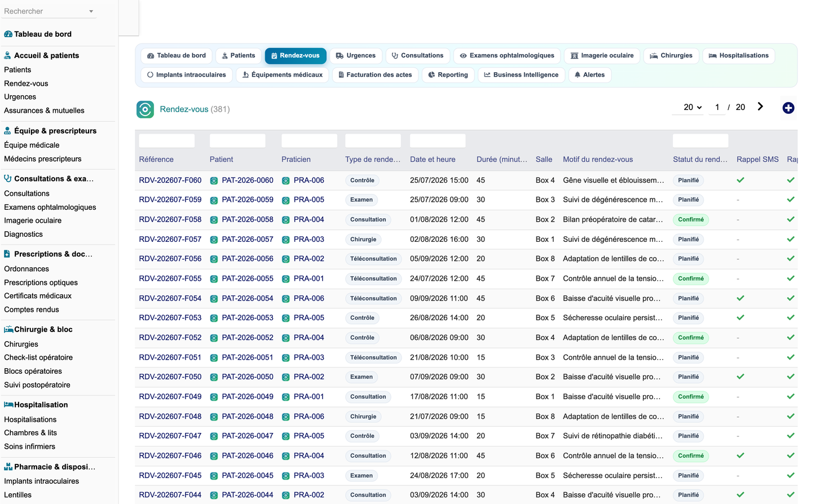This screenshot has width=815, height=504.
Task: Click ambulance icon in Urgences tab
Action: point(340,56)
